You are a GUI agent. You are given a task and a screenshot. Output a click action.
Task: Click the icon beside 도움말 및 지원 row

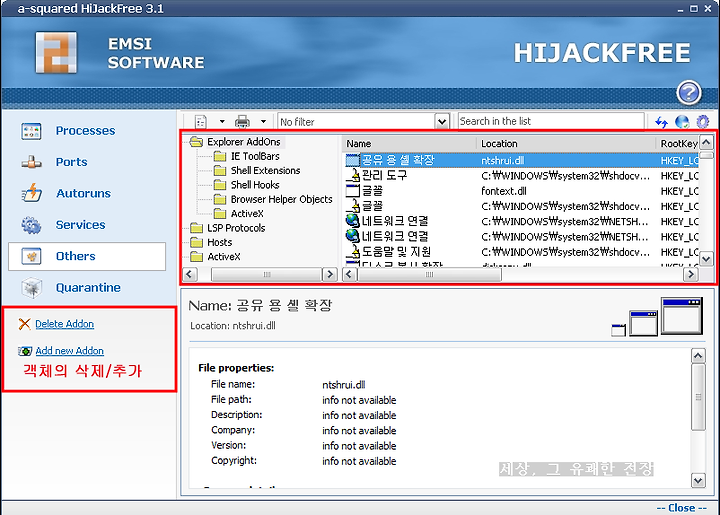[353, 252]
